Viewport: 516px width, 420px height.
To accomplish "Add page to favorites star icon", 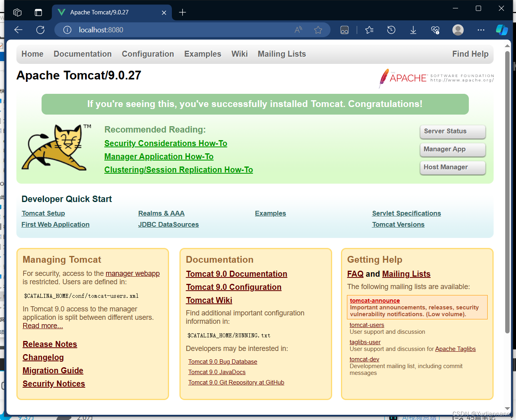I will 318,30.
